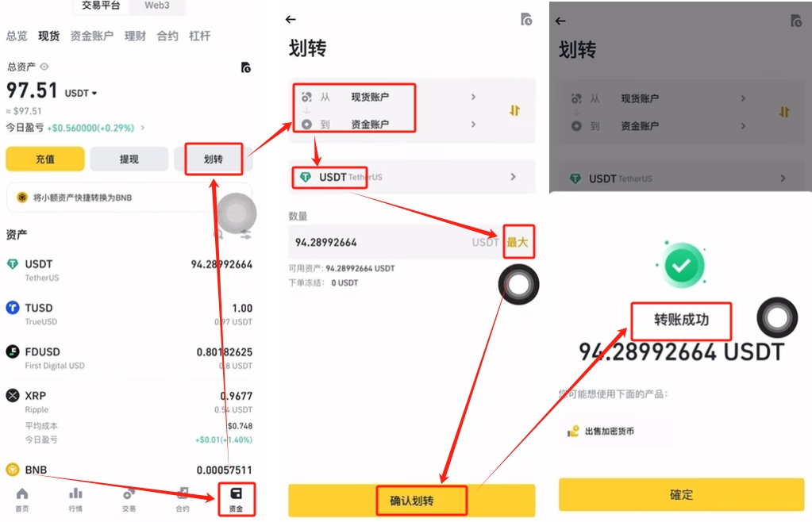Switch to the Web3 toggle at top
This screenshot has height=522, width=812.
(157, 6)
